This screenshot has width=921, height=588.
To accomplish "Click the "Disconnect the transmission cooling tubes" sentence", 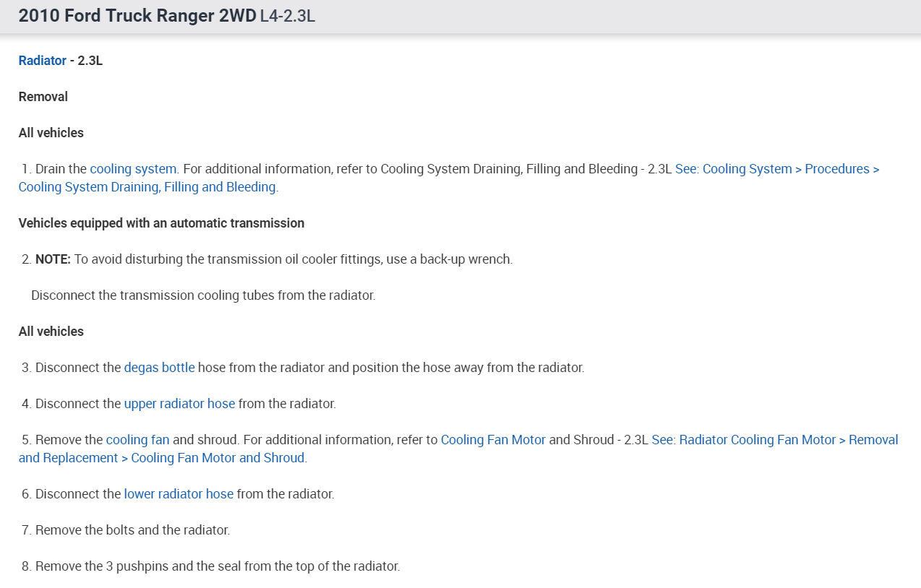I will 203,295.
